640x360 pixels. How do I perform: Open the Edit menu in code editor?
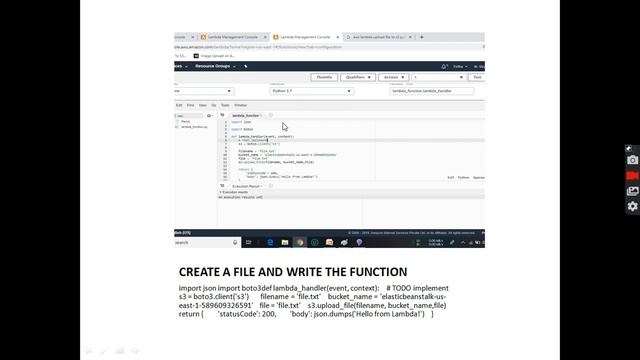click(x=179, y=105)
